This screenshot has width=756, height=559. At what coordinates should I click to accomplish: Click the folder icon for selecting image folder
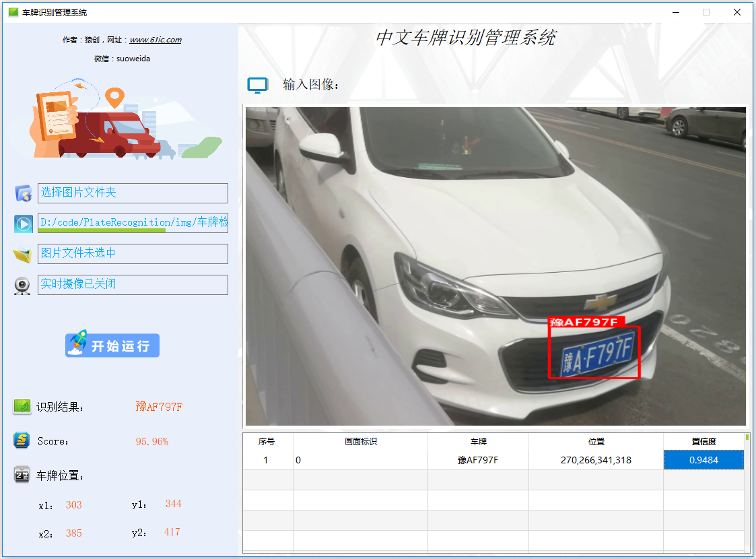pos(24,194)
